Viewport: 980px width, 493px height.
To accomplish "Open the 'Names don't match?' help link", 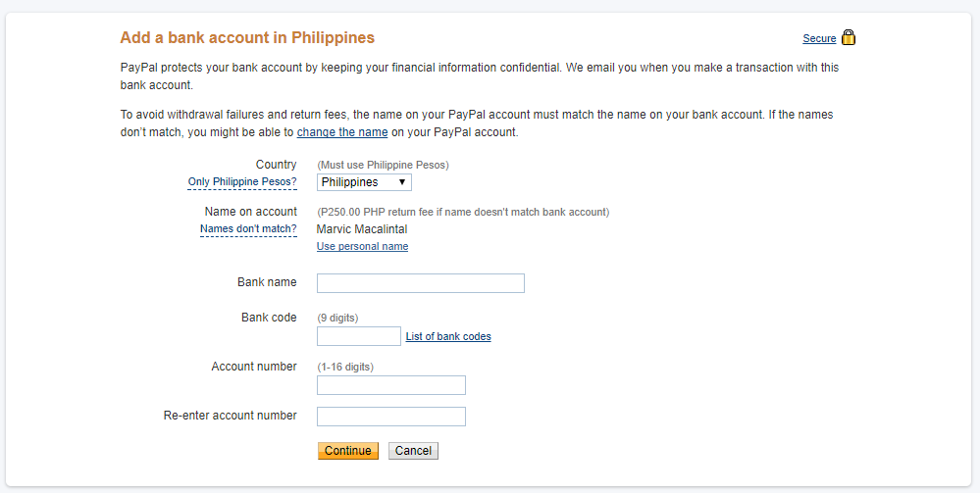I will coord(248,228).
